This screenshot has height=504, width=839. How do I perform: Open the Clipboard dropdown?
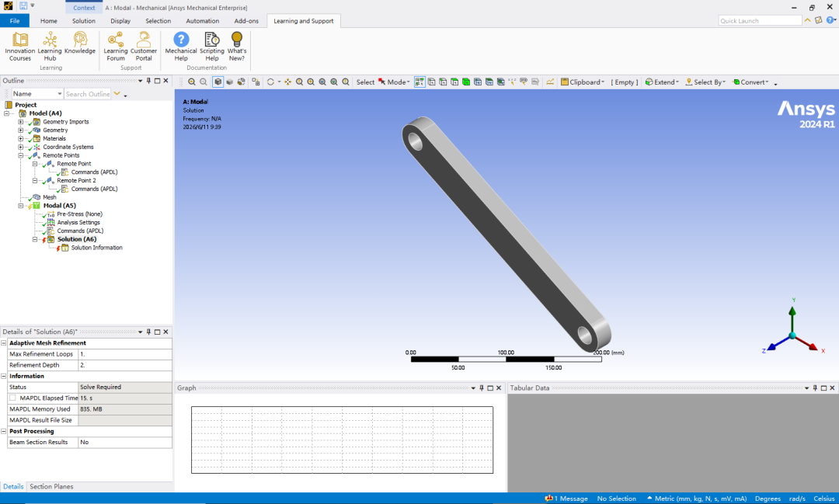pos(583,82)
